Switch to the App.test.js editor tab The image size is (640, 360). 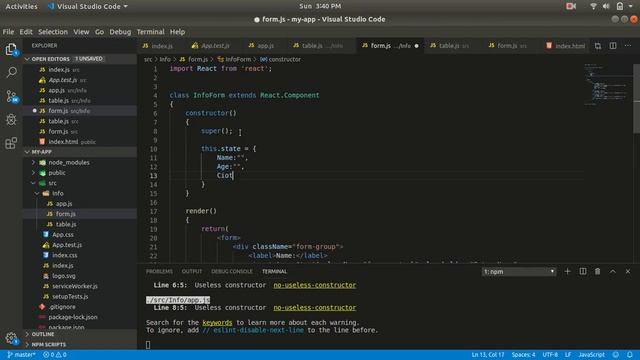(211, 46)
